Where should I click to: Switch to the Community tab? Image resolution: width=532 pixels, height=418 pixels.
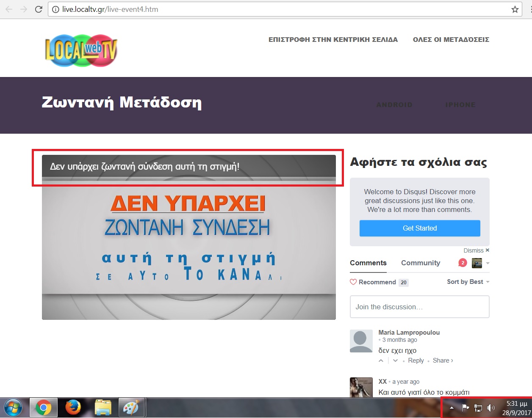421,263
